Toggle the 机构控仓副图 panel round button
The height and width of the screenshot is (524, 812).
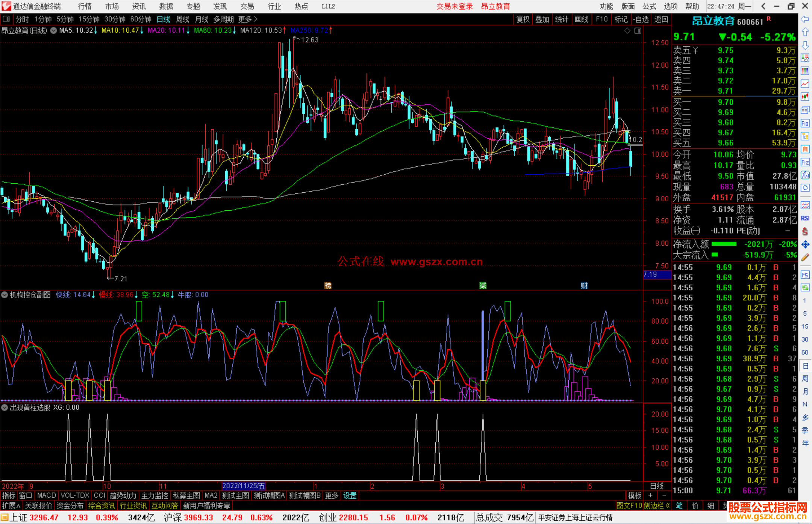point(5,295)
